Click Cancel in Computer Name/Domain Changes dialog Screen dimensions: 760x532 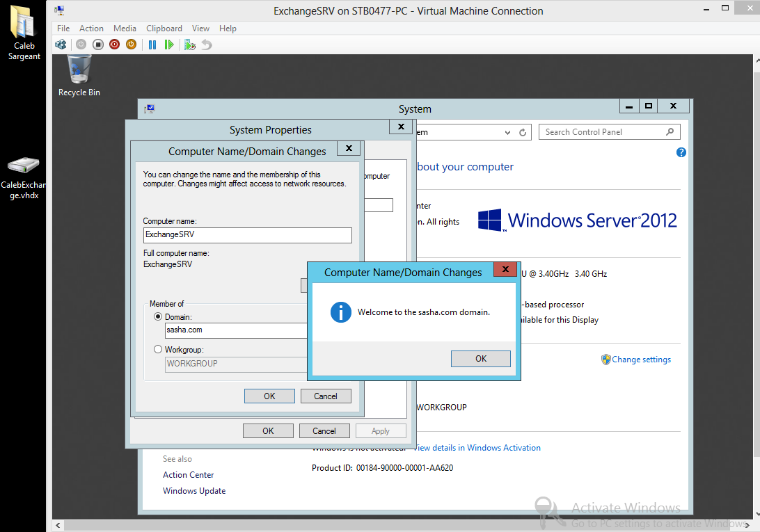tap(326, 396)
